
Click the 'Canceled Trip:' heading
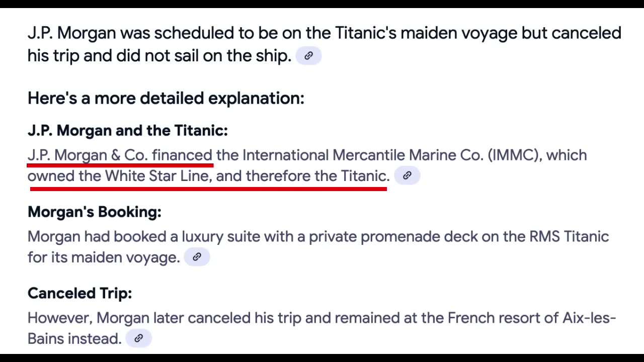click(80, 293)
